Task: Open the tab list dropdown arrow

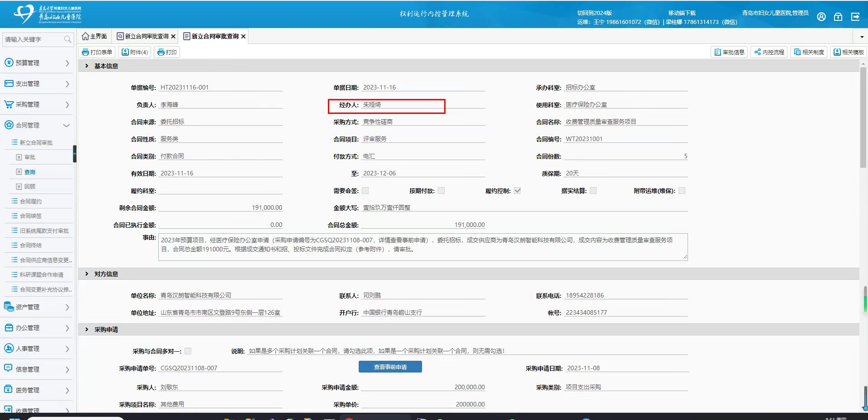Action: click(862, 37)
